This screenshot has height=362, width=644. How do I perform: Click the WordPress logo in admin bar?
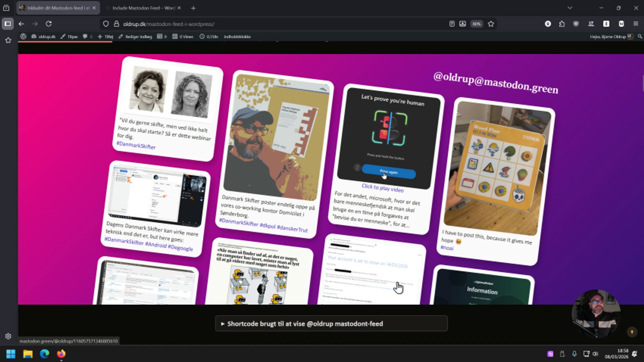pyautogui.click(x=23, y=37)
